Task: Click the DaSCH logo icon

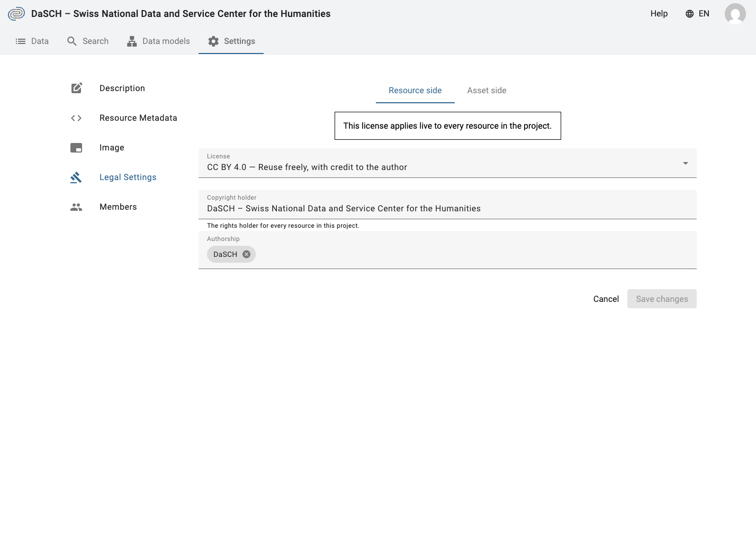Action: 16,14
